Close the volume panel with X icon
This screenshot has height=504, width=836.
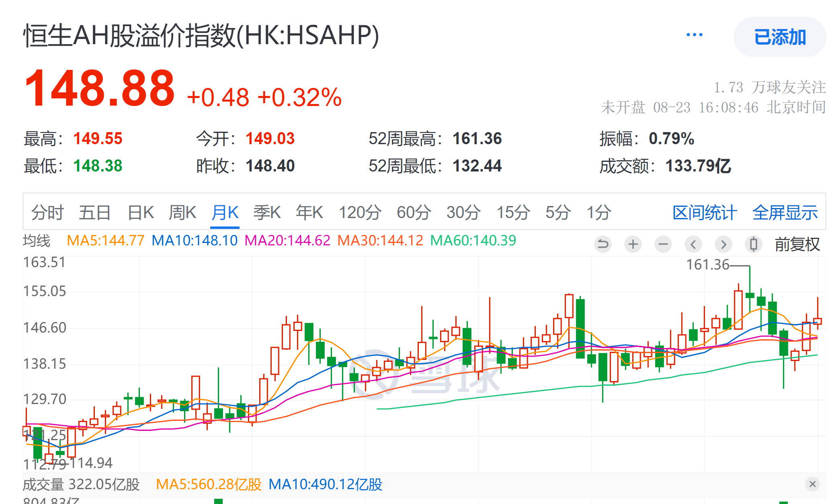tap(812, 484)
